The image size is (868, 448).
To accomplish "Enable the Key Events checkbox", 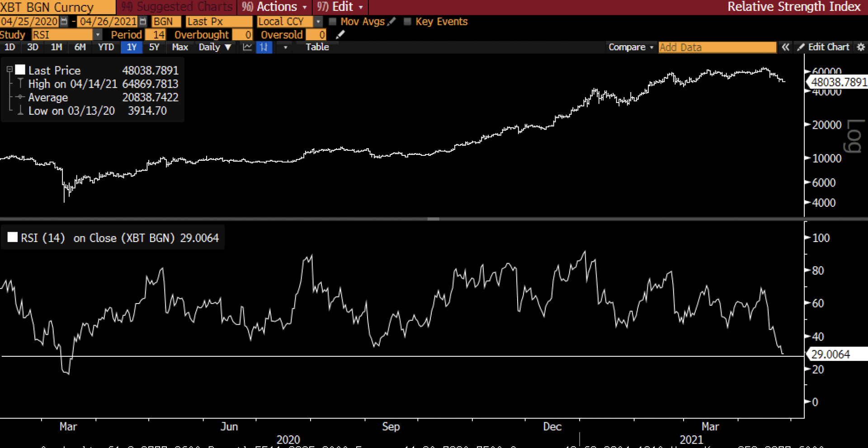I will (407, 21).
